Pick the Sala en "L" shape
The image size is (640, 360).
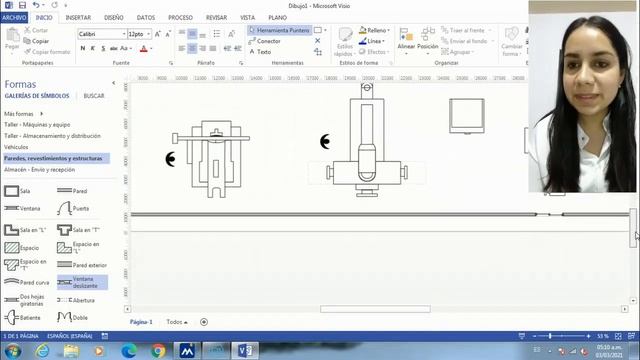(x=25, y=230)
